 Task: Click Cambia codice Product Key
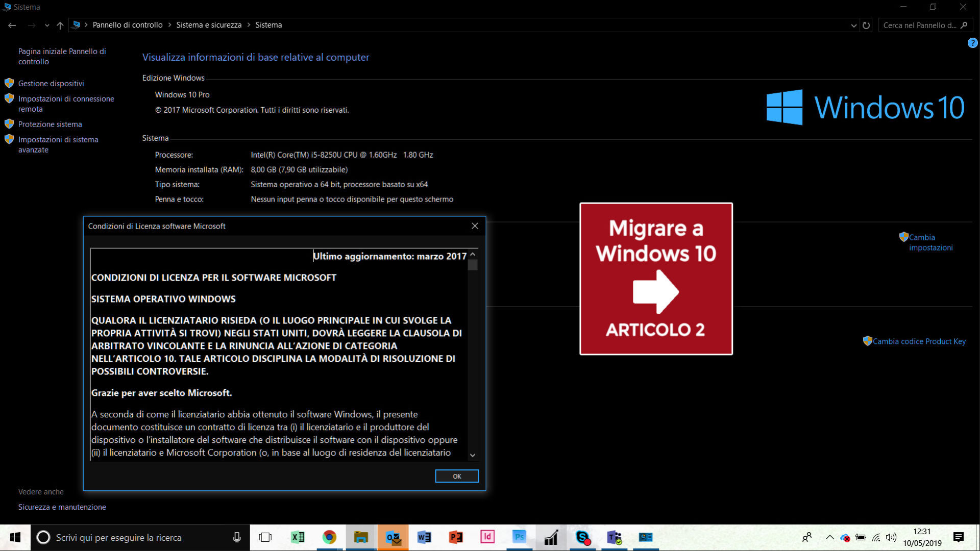click(x=919, y=341)
